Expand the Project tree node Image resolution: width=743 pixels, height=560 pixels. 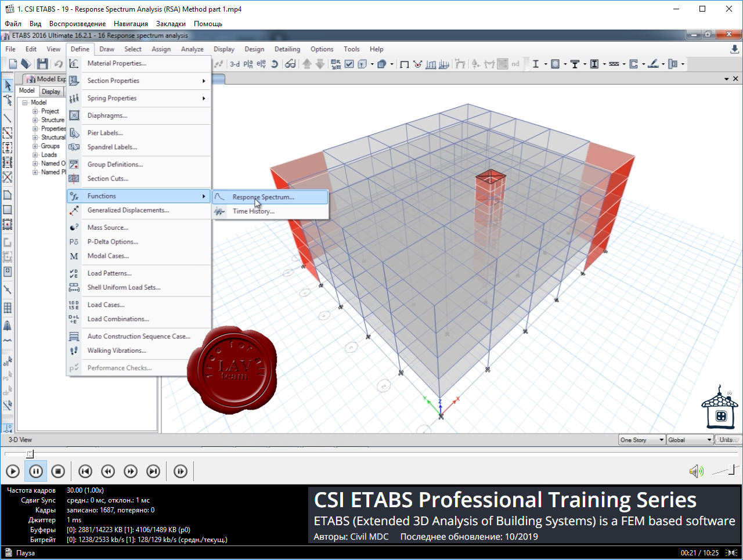tap(35, 111)
